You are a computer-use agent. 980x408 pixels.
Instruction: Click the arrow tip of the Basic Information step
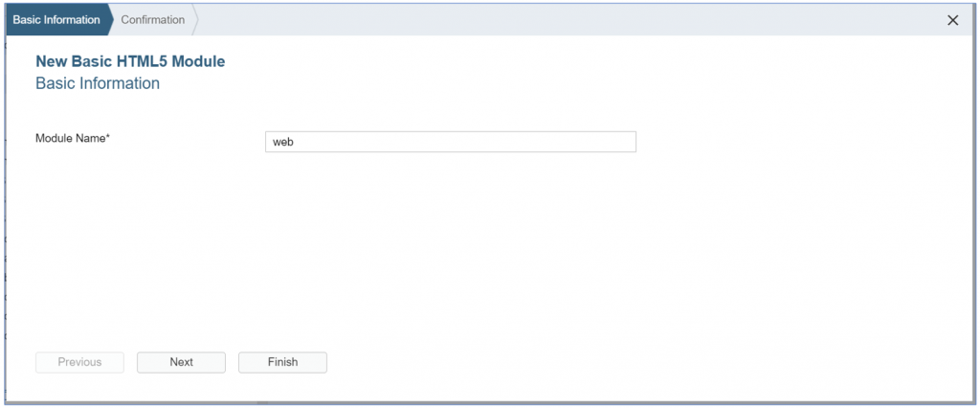(x=111, y=19)
